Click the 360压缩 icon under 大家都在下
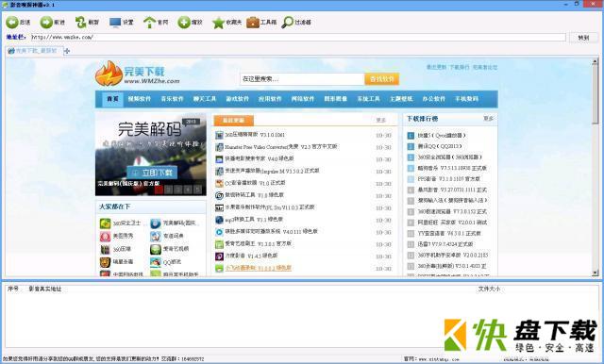604x364 pixels. [105, 249]
